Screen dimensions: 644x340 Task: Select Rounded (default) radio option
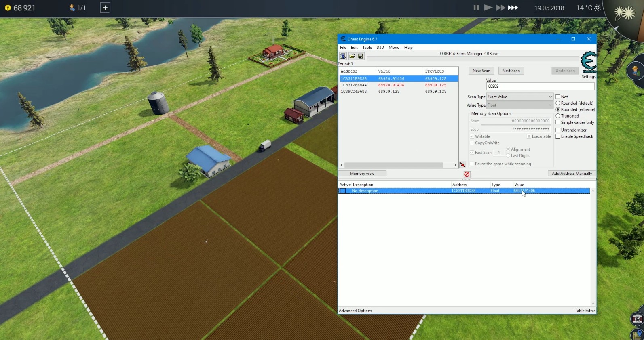click(558, 103)
